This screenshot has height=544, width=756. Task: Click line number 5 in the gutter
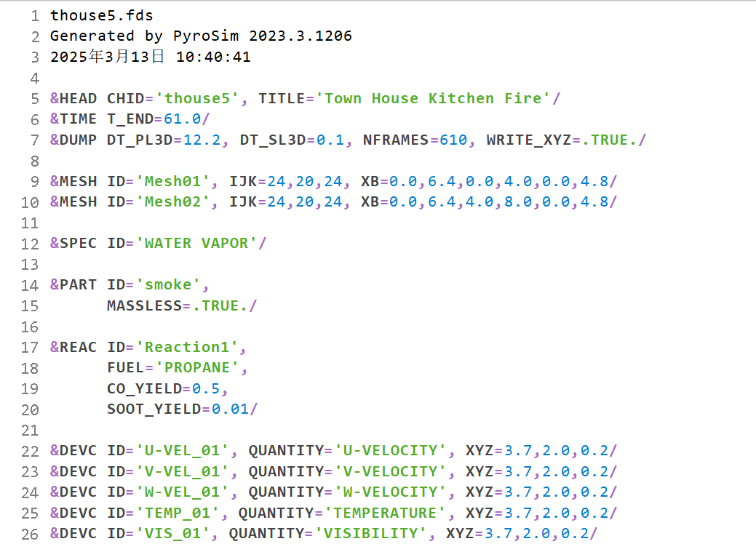pos(34,98)
